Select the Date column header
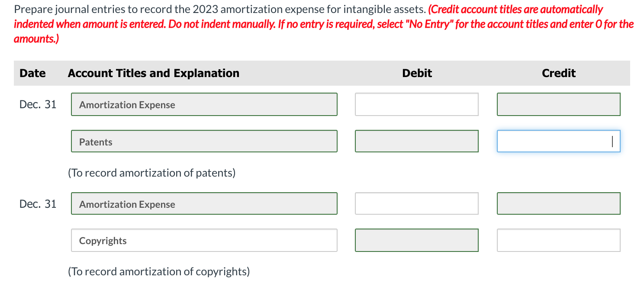 coord(32,73)
